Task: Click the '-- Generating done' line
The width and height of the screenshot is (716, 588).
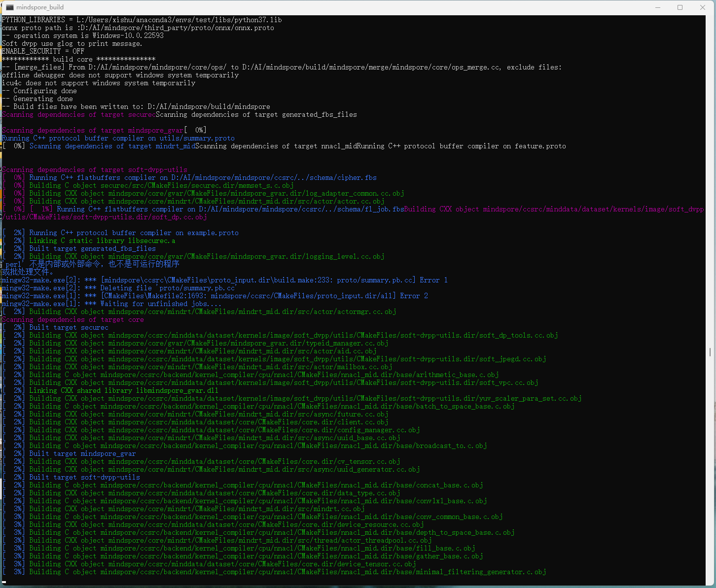Action: (37, 99)
